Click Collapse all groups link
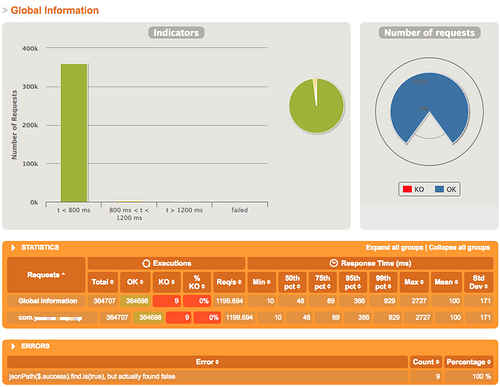Viewport: 500px width, 387px height. (459, 248)
